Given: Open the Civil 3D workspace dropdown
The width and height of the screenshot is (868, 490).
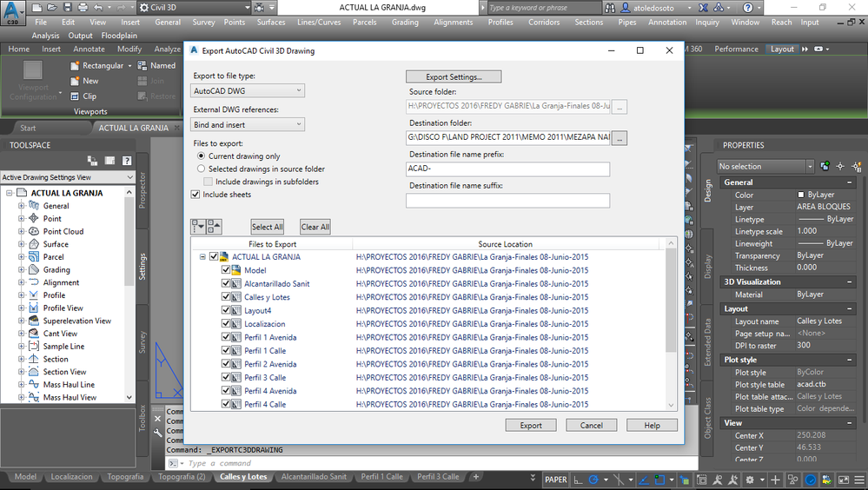Looking at the screenshot, I should coord(195,8).
